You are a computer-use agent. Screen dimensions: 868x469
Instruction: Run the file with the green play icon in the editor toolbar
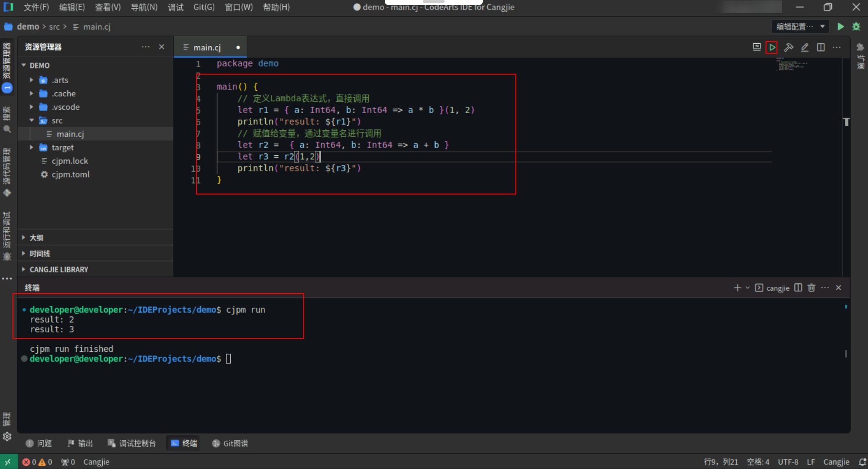coord(772,47)
